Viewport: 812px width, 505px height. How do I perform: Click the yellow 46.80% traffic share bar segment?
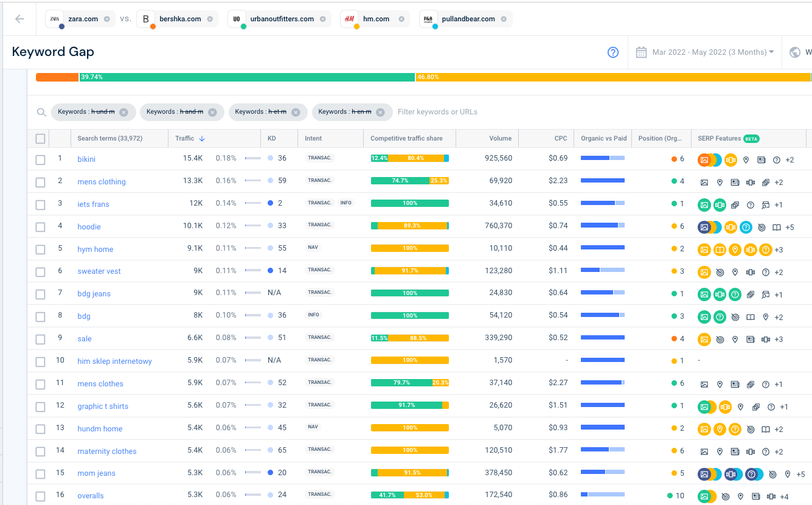(613, 77)
